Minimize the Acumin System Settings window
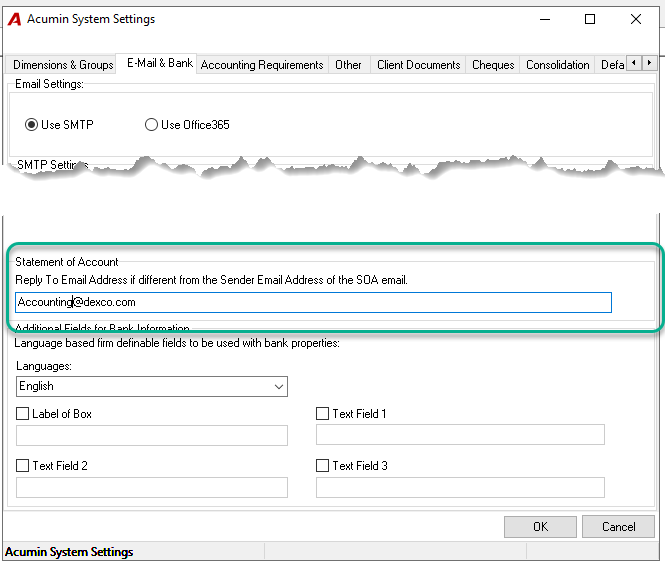The image size is (665, 567). [545, 19]
